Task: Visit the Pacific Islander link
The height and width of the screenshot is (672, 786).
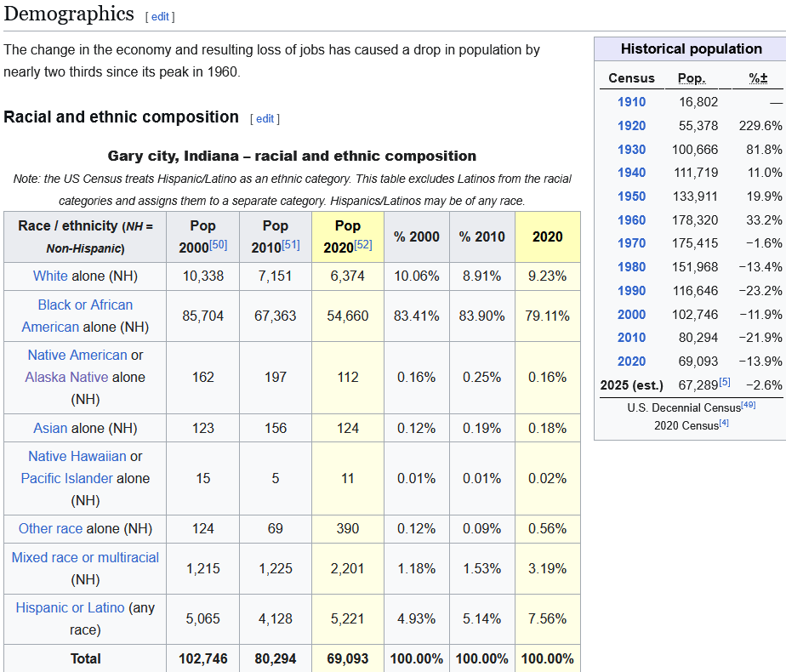Action: (x=66, y=478)
